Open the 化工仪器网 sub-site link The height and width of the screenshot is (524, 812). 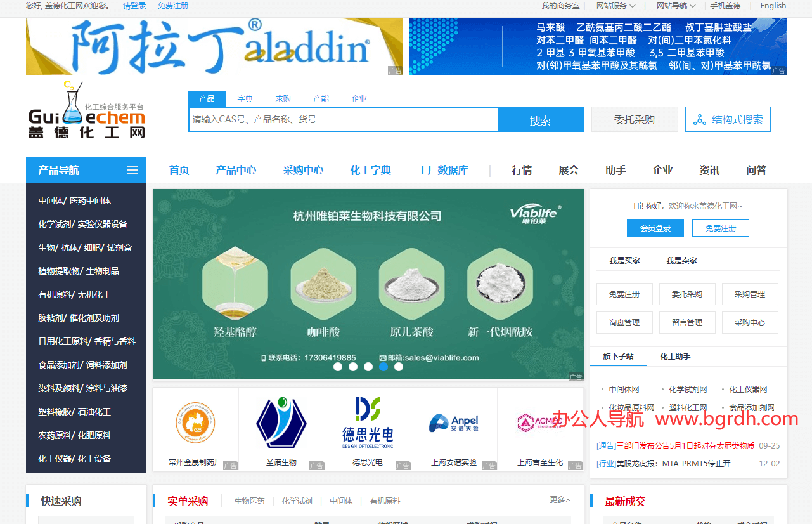tap(748, 390)
